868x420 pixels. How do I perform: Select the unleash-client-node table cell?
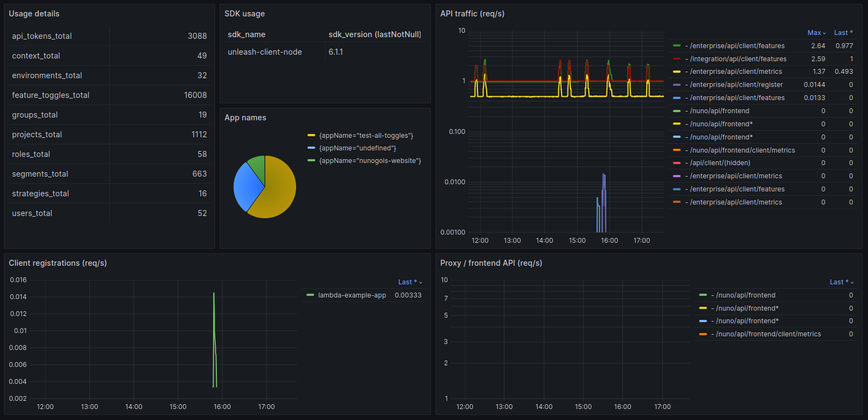pyautogui.click(x=265, y=52)
